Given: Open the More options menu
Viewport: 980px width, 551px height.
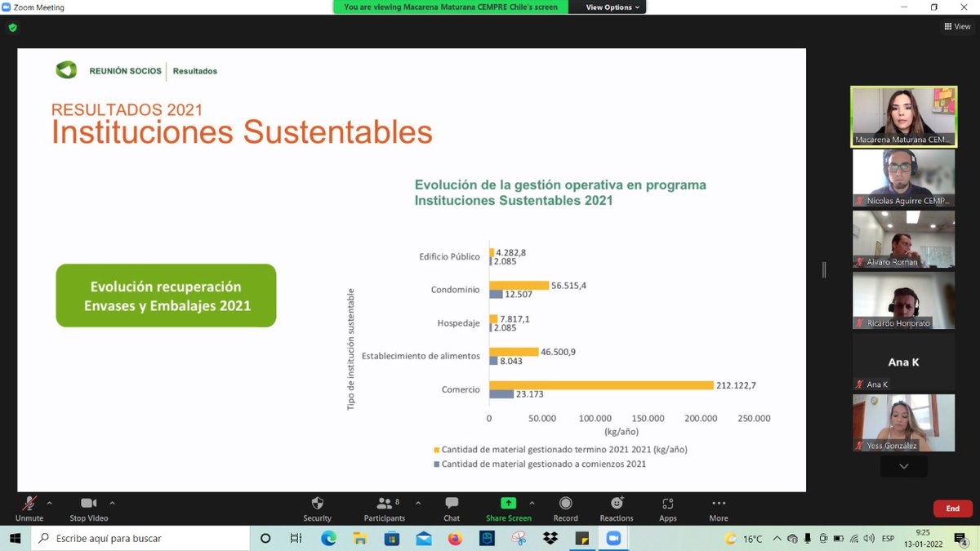Looking at the screenshot, I should pos(719,508).
